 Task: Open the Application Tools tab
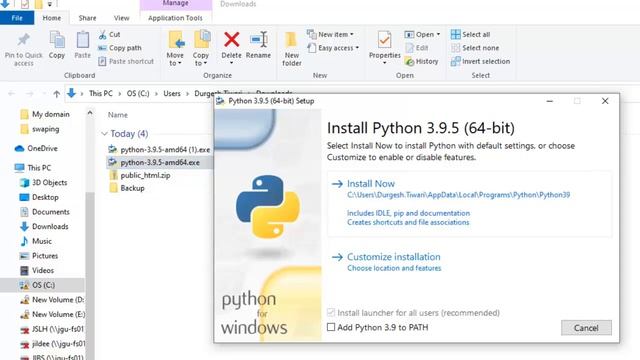tap(175, 18)
